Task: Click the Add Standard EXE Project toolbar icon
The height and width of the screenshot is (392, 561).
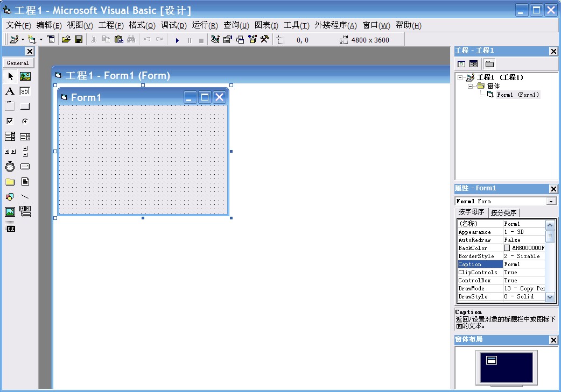Action: tap(15, 39)
